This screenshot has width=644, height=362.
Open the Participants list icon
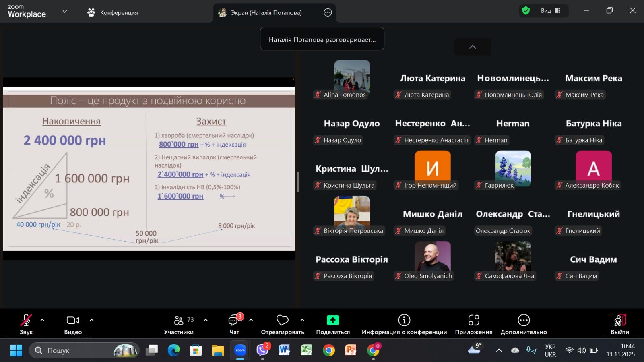pos(179,321)
